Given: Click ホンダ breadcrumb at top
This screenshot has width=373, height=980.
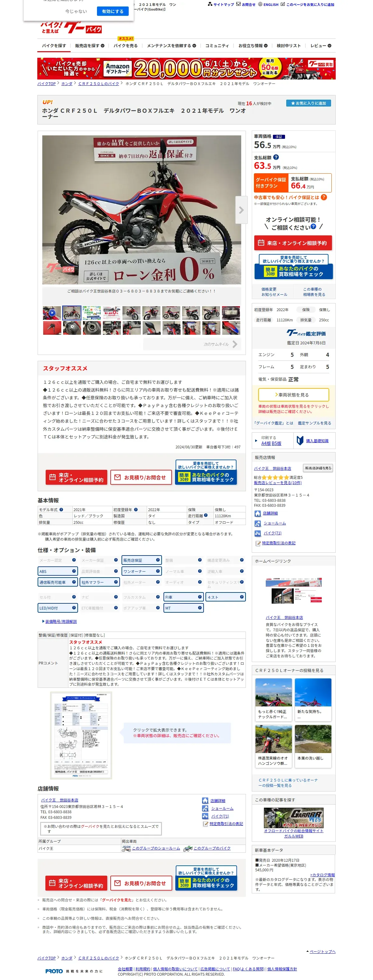Looking at the screenshot, I should [67, 83].
